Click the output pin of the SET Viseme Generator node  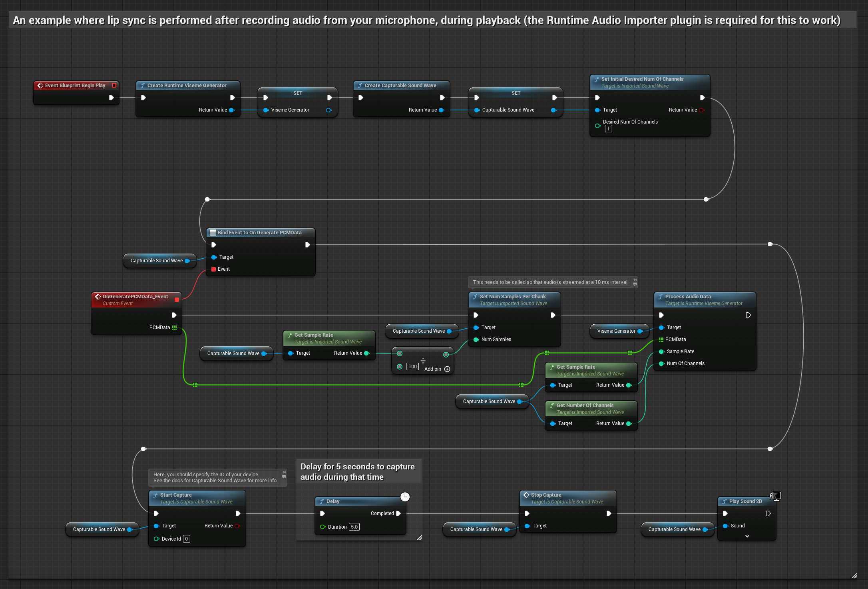[328, 110]
